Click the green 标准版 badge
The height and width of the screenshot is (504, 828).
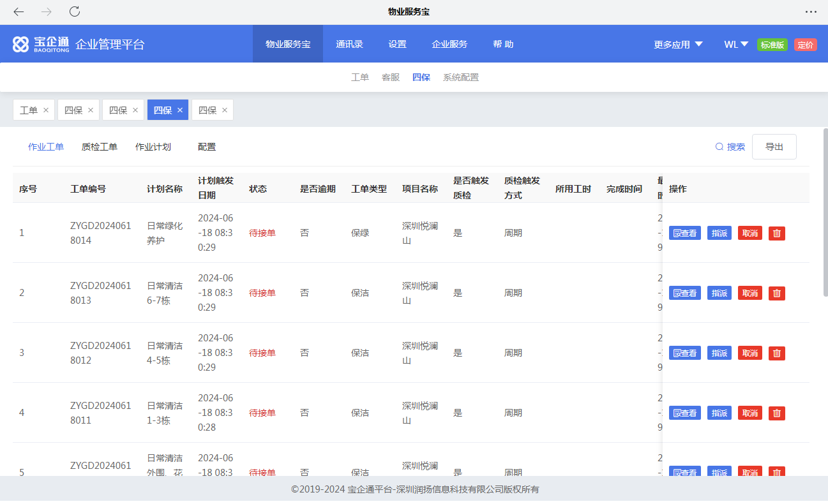[x=772, y=45]
